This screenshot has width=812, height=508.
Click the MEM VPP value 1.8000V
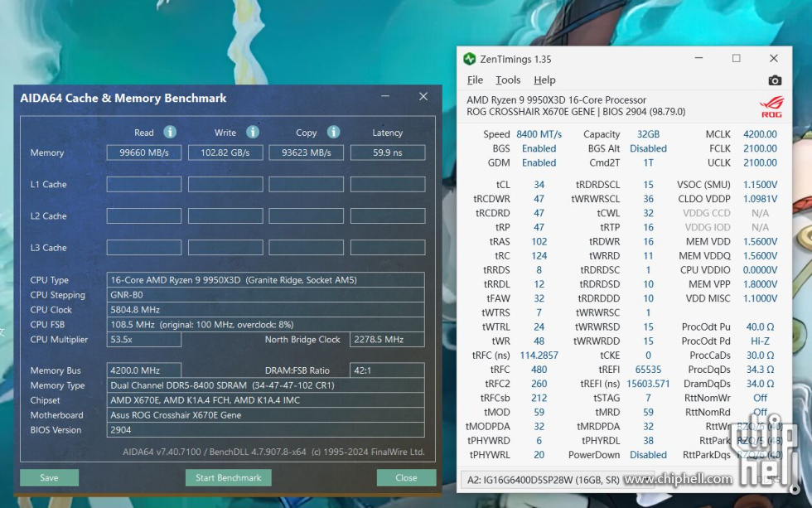click(761, 283)
